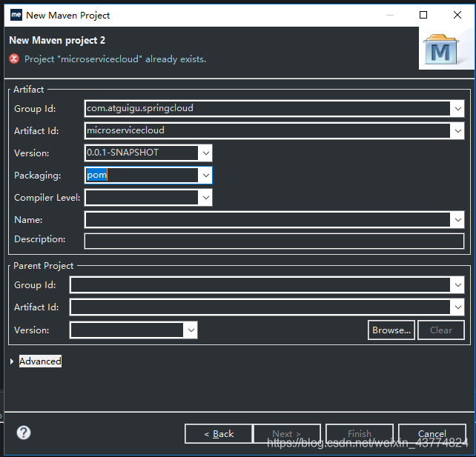Cancel the New Maven Project wizard

point(432,433)
